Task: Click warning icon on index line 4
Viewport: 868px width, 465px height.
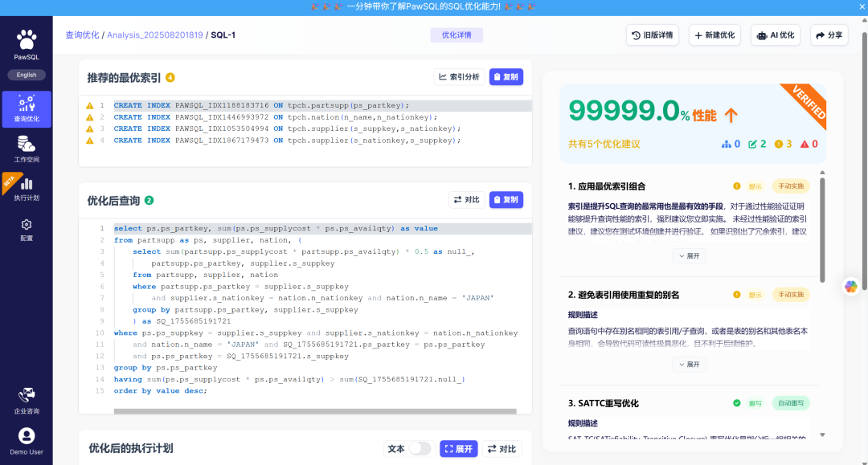Action: 90,141
